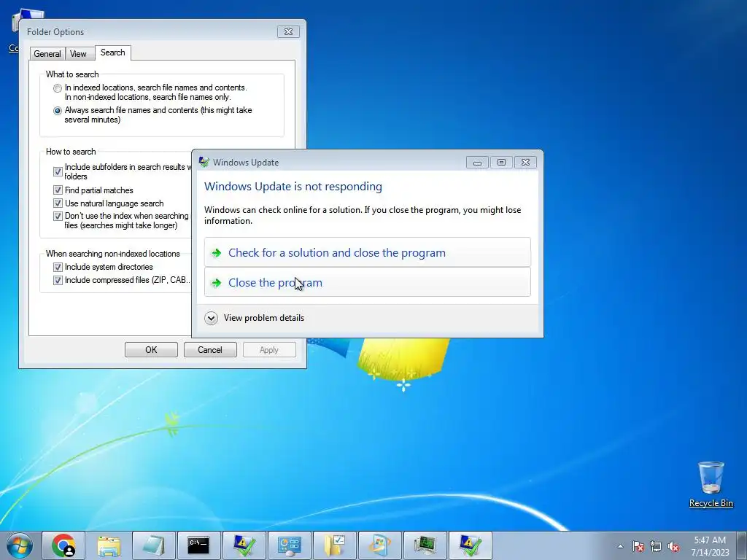Click the muted volume tray icon

coord(673,546)
